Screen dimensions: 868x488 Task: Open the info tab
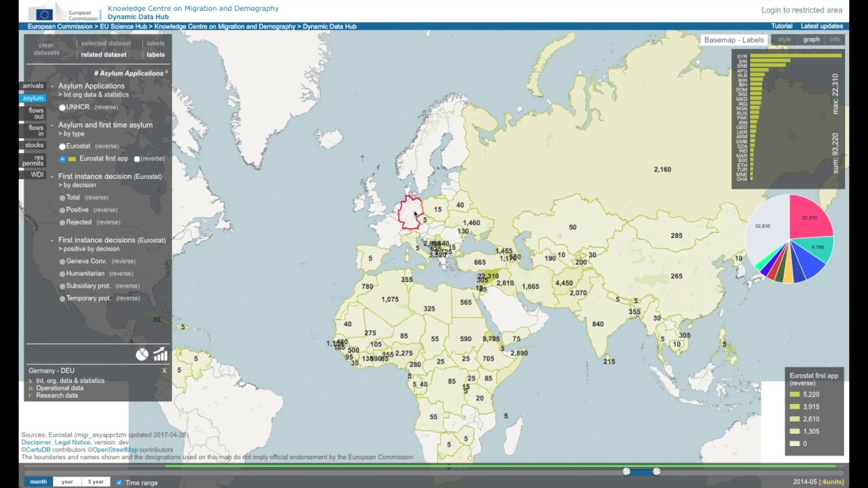coord(835,40)
